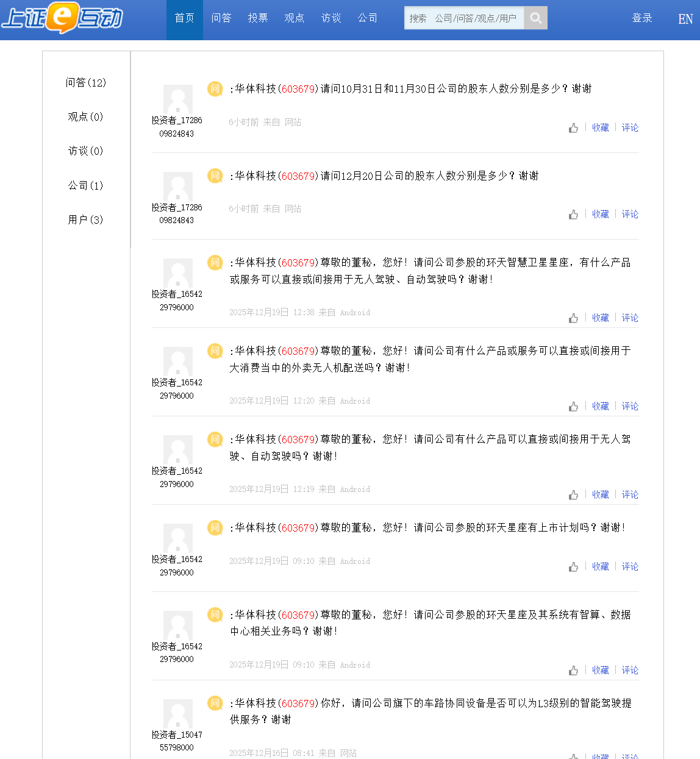This screenshot has height=759, width=700.
Task: Click 收藏 on 外卖无人机配送 question
Action: tap(601, 406)
